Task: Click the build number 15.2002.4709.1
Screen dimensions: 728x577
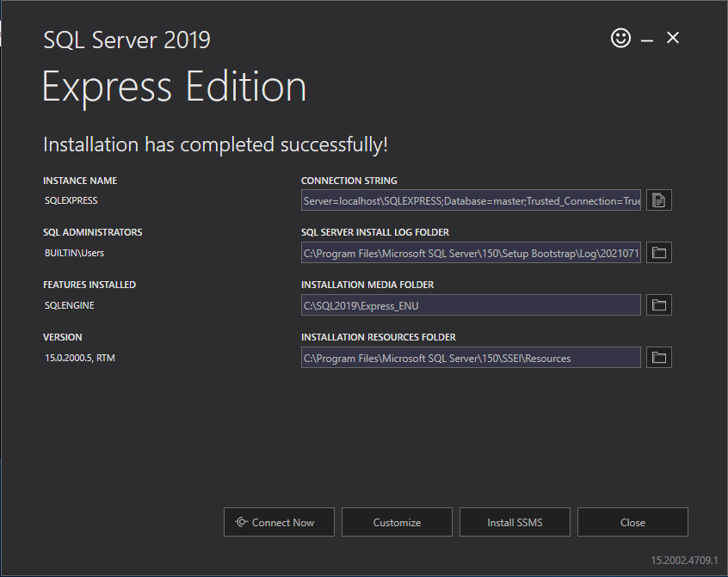Action: click(684, 560)
